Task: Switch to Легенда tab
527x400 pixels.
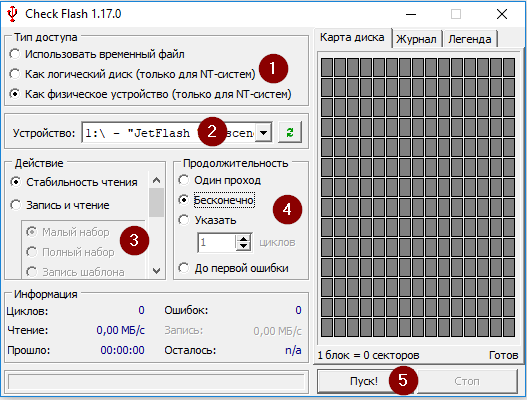Action: tap(470, 39)
